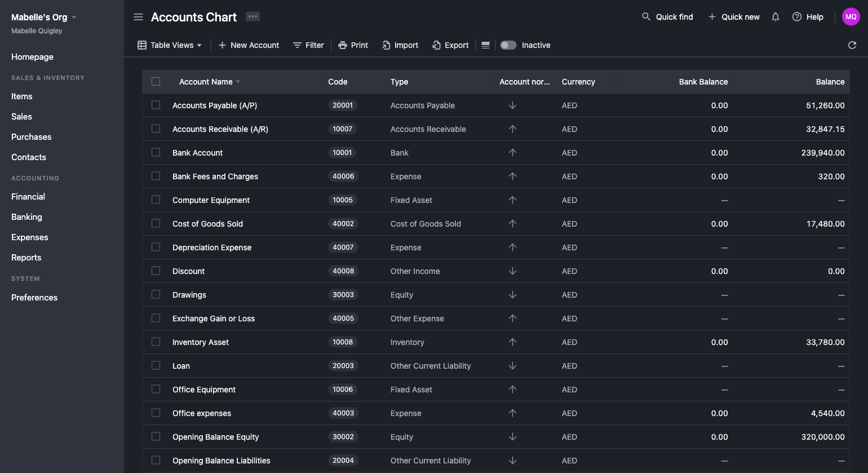Click the Filter lines icon
Image resolution: width=868 pixels, height=473 pixels.
point(297,45)
